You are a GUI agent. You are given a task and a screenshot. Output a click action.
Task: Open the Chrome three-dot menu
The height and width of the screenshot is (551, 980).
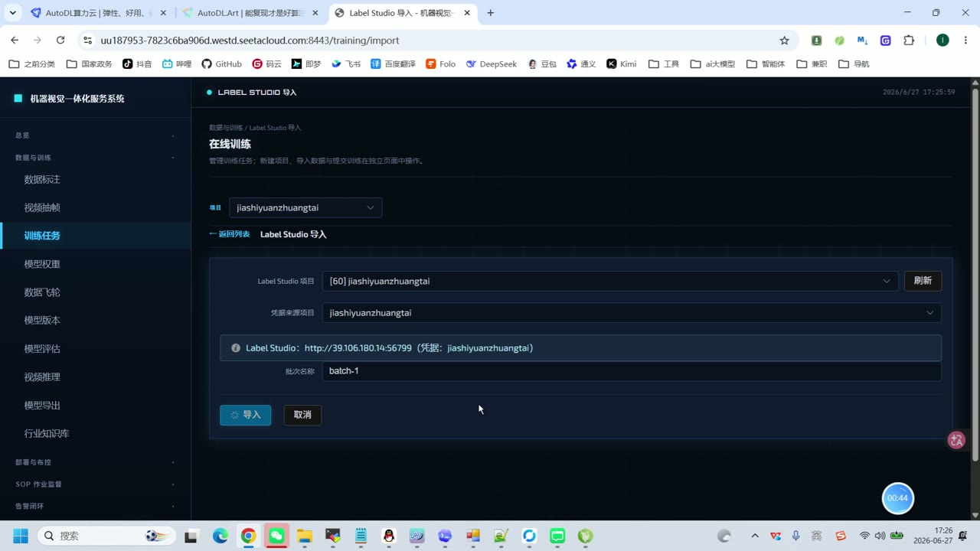pyautogui.click(x=965, y=41)
